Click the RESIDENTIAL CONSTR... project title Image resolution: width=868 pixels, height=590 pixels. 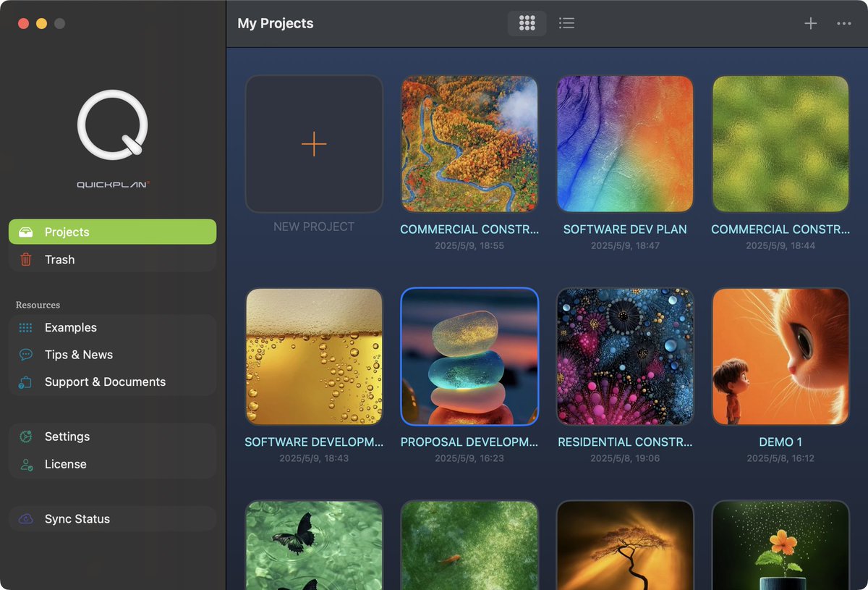[625, 442]
